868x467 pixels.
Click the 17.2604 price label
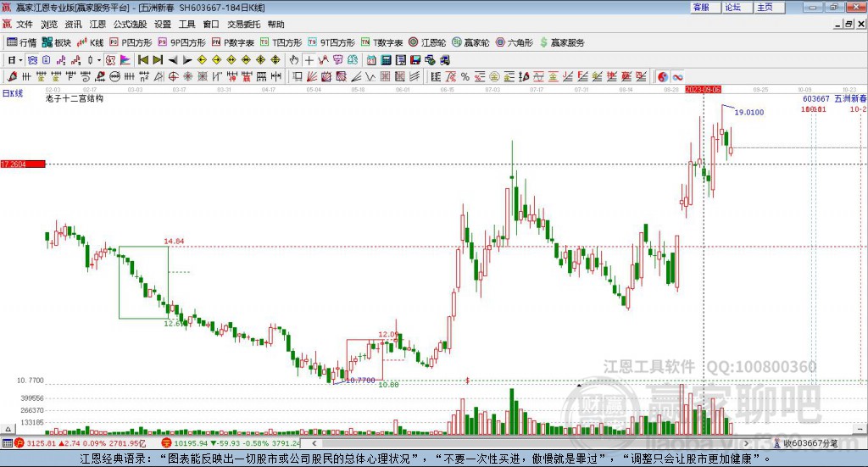(x=23, y=164)
